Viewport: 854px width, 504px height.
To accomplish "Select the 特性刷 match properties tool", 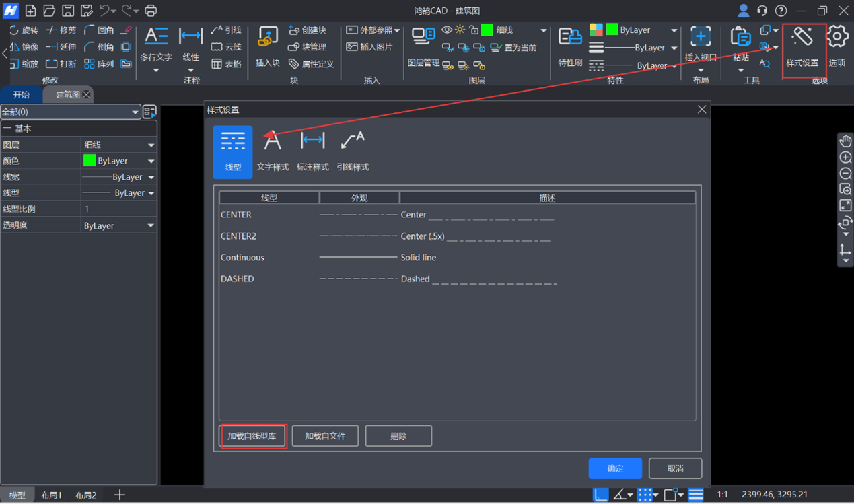I will [570, 44].
